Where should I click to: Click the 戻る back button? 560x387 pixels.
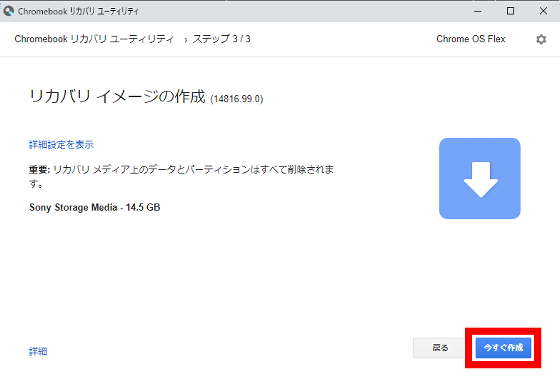(440, 348)
